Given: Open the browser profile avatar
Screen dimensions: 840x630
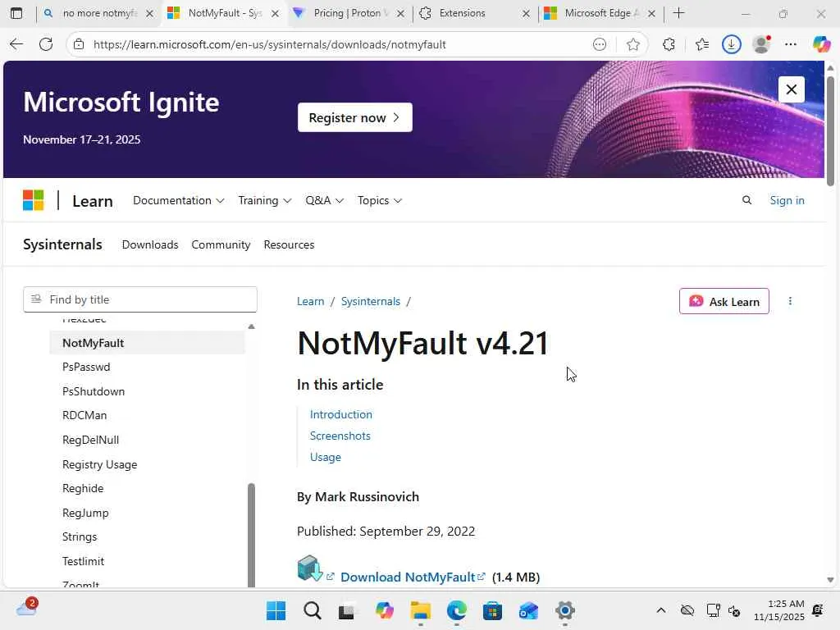Looking at the screenshot, I should (761, 44).
